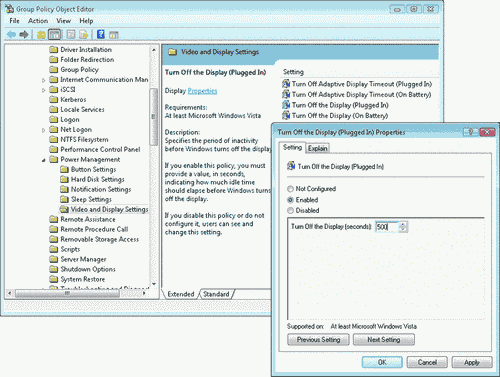Switch to the Explain tab
This screenshot has height=377, width=500.
pyautogui.click(x=318, y=148)
